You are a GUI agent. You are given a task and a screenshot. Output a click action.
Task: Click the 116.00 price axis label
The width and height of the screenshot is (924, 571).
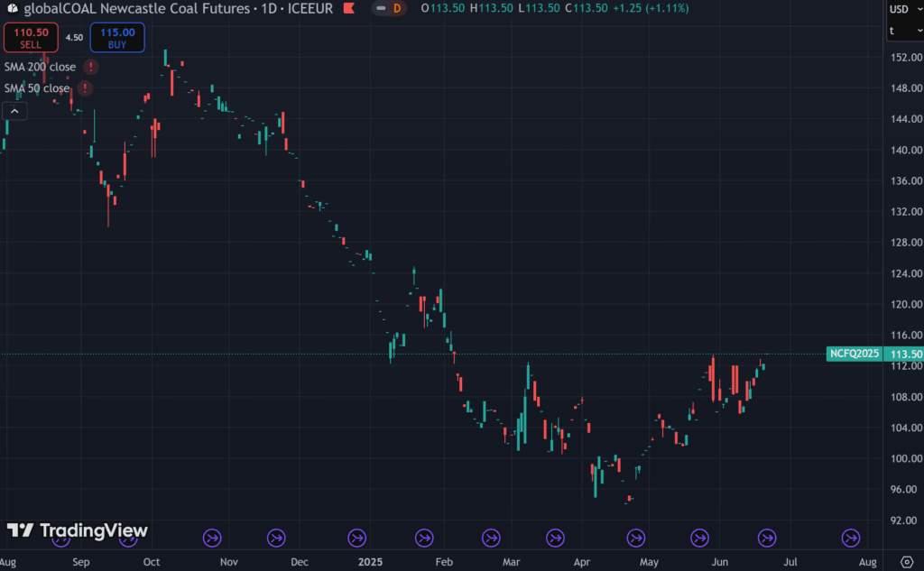click(x=906, y=335)
